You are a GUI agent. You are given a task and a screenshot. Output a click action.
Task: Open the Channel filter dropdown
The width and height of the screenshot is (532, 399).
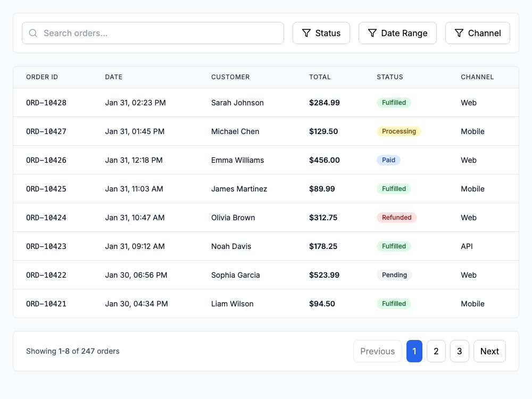(x=478, y=33)
